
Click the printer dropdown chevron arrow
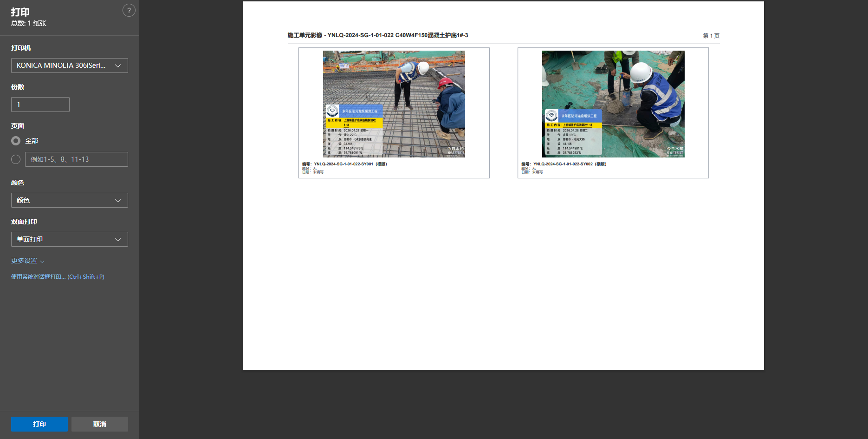click(x=118, y=66)
